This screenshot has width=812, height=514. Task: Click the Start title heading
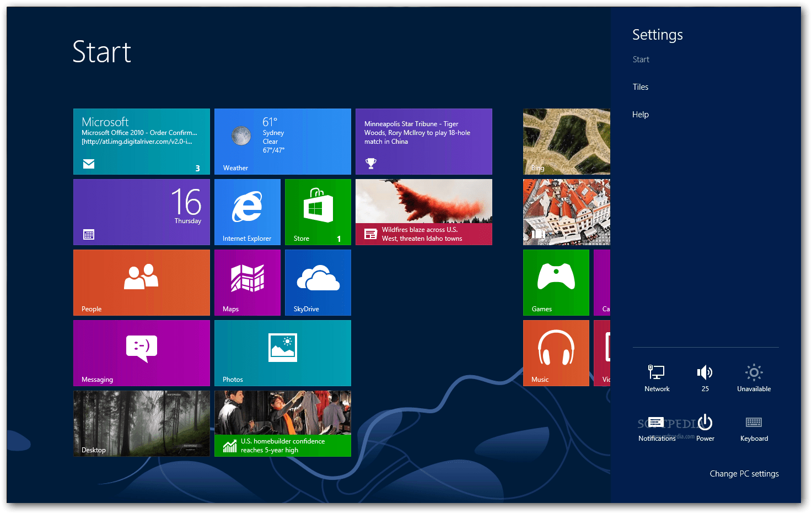coord(102,52)
